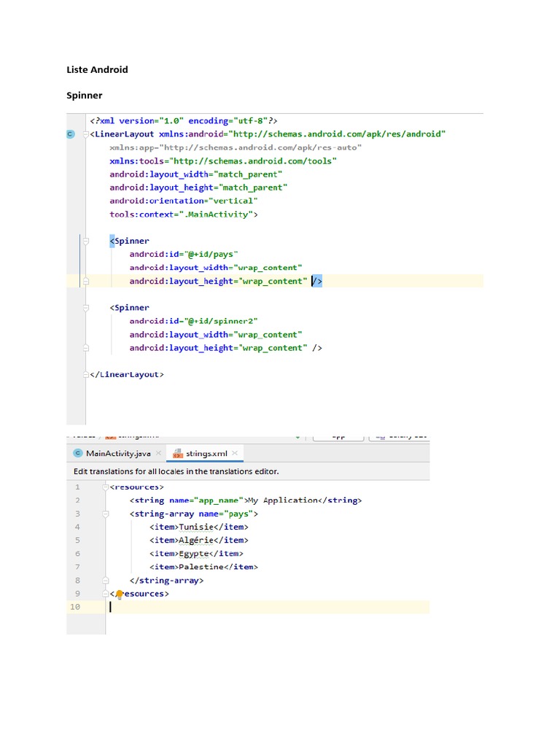Click the translations editor notification bar

pyautogui.click(x=176, y=471)
